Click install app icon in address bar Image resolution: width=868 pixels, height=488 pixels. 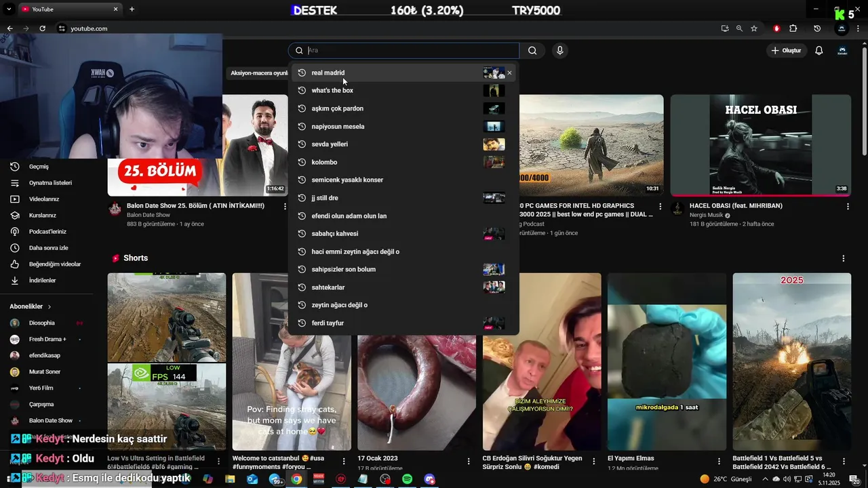click(x=725, y=28)
